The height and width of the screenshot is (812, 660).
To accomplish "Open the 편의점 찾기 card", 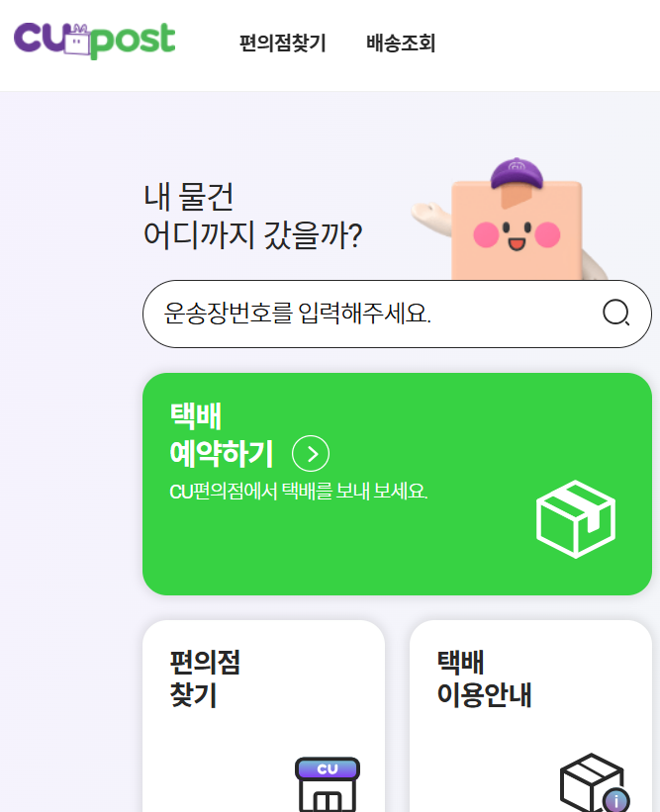I will click(263, 712).
